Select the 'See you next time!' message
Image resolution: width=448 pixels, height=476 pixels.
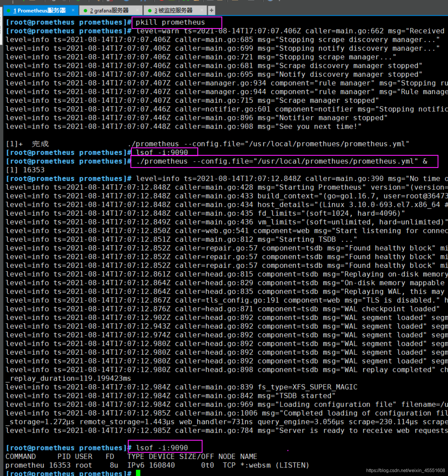320,127
